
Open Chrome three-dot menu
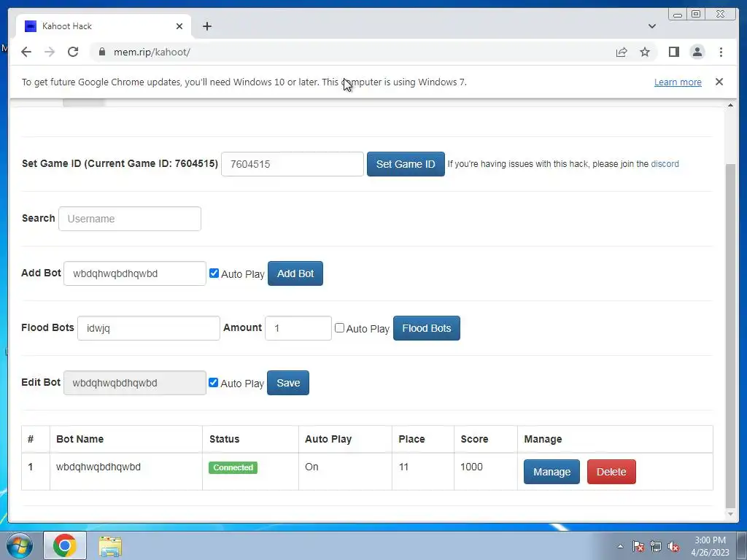pos(721,52)
